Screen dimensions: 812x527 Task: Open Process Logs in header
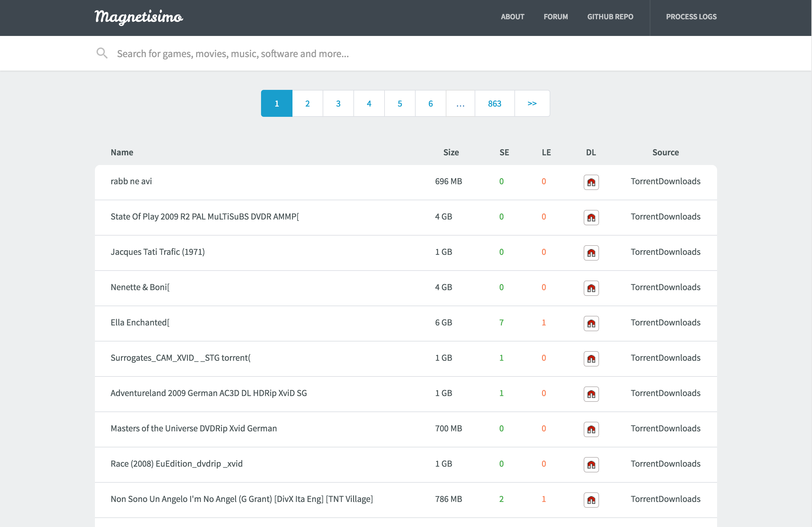tap(691, 17)
